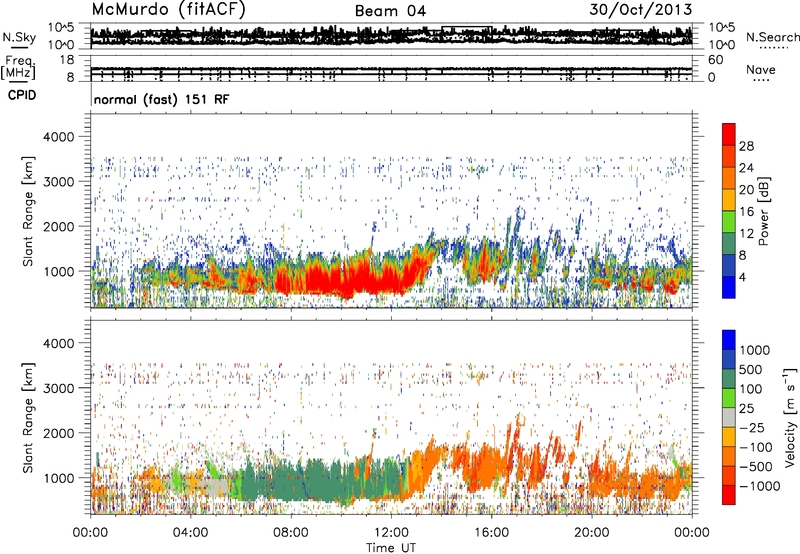800x554 pixels.
Task: Click the velocity panel 'Slant Range [km]' label
Action: click(29, 418)
